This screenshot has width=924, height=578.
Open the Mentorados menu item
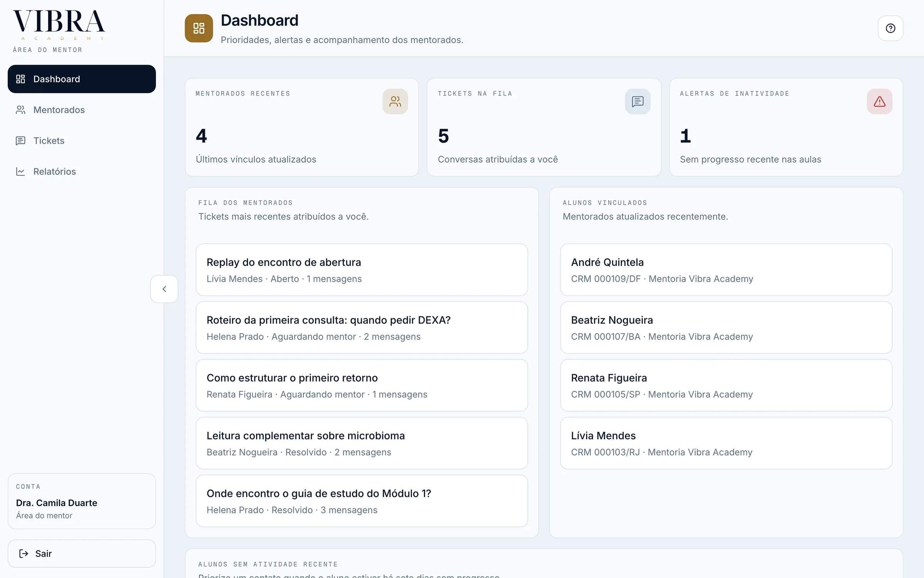pyautogui.click(x=82, y=110)
